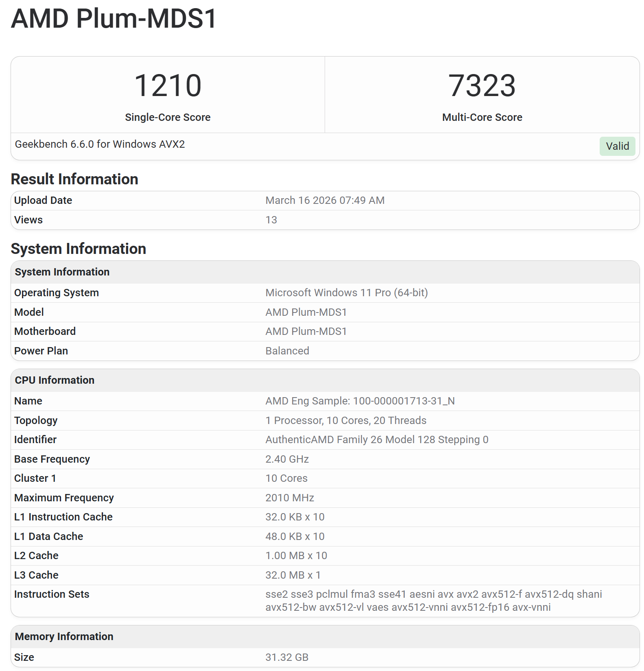The width and height of the screenshot is (644, 671).
Task: Click the AMD Plum-MDS1 page title
Action: click(114, 19)
